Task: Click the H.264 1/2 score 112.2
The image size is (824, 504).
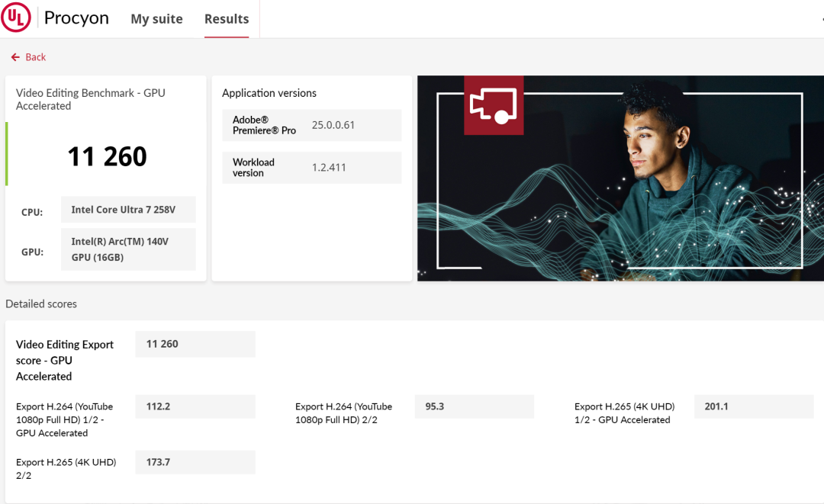Action: point(195,406)
